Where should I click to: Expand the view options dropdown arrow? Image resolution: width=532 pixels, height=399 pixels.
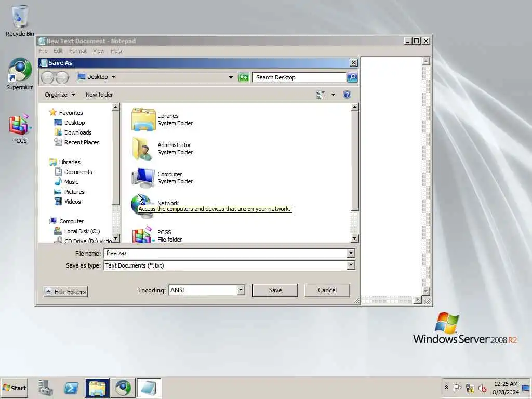coord(333,95)
